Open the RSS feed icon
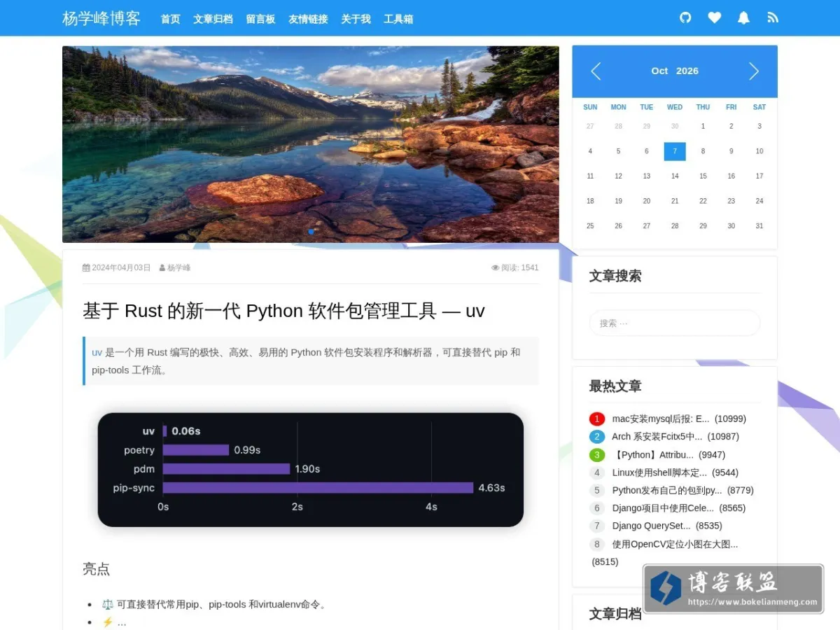The image size is (840, 630). pos(773,17)
